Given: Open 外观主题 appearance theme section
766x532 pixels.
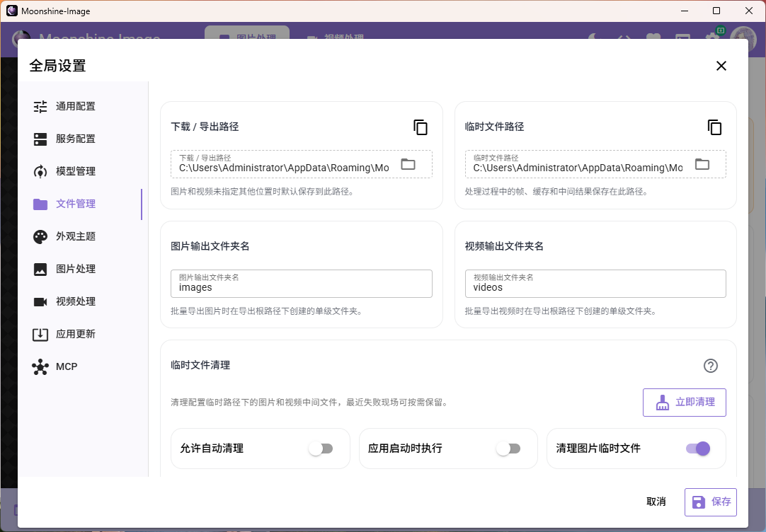Looking at the screenshot, I should (82, 237).
